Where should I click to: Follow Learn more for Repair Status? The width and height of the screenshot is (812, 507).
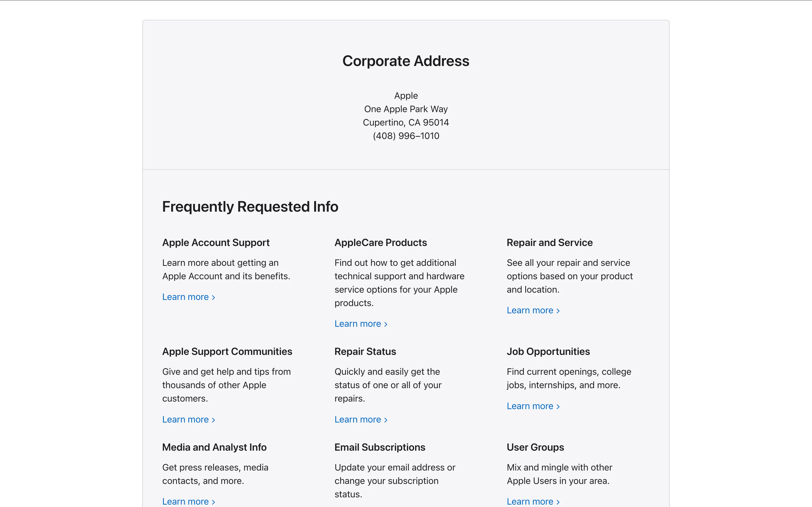(x=360, y=420)
